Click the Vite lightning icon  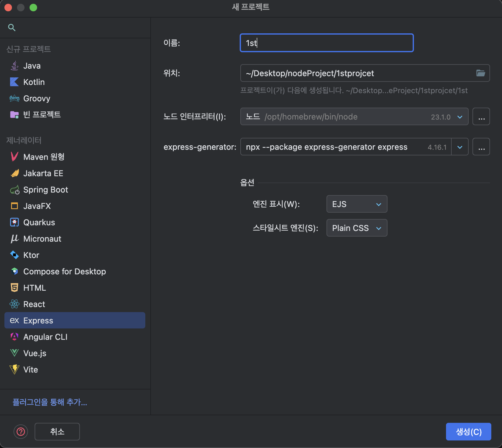tap(14, 370)
